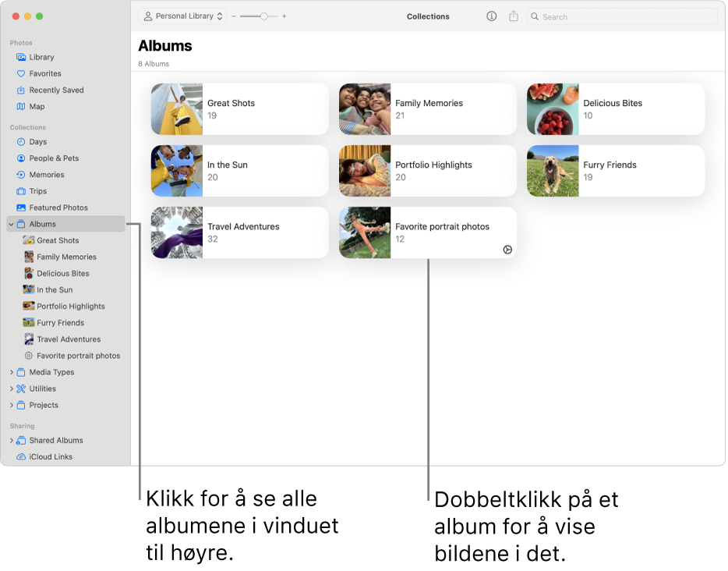Viewport: 728px width, 571px height.
Task: Click the Shared Albums icon
Action: tap(21, 441)
